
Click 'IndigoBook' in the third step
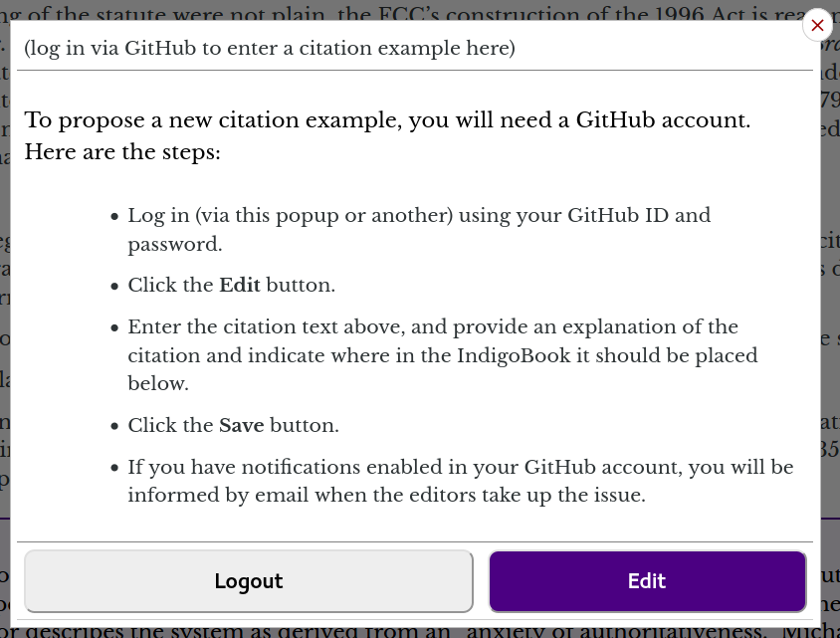pyautogui.click(x=514, y=355)
